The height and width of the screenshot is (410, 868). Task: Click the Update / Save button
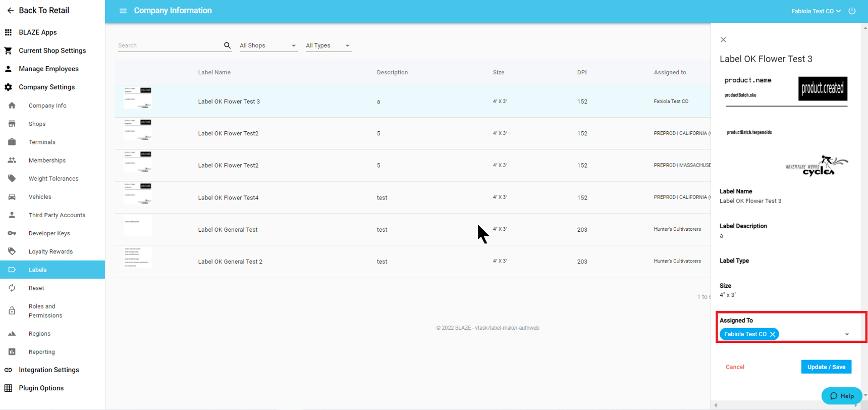click(x=826, y=367)
